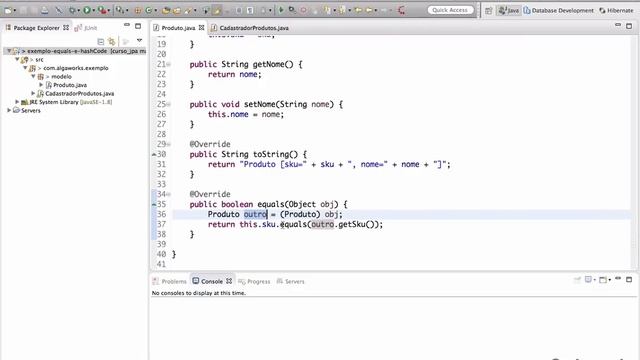
Task: Click inside the Quick Access field
Action: click(451, 10)
